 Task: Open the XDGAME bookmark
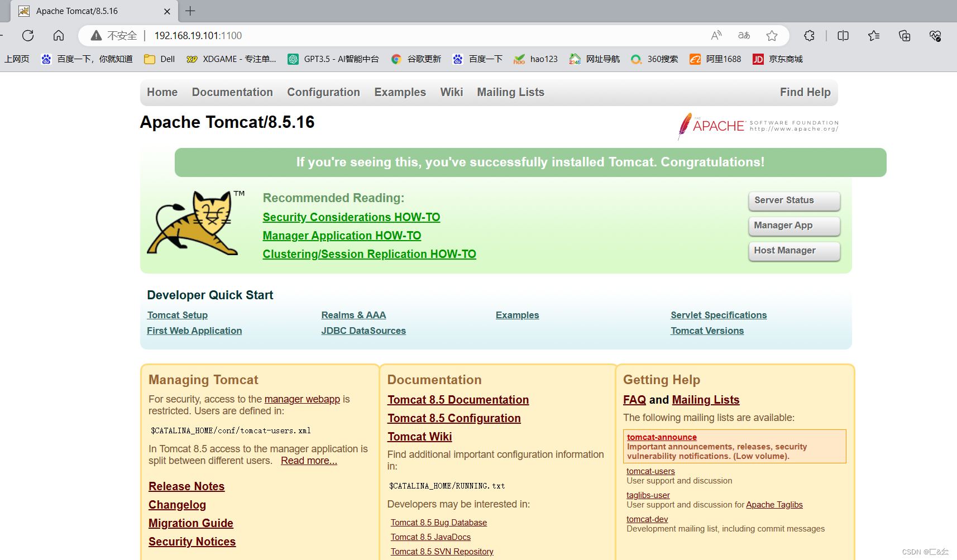(231, 59)
